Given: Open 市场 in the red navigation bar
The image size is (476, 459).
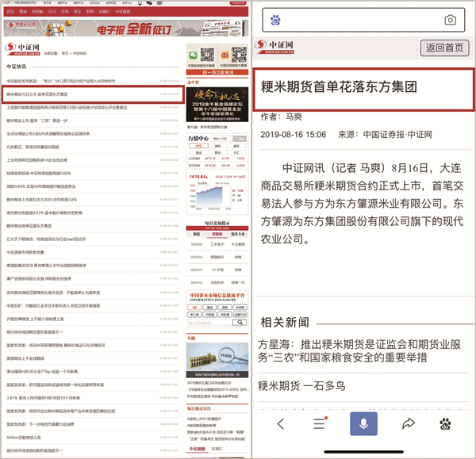Looking at the screenshot, I should point(65,12).
